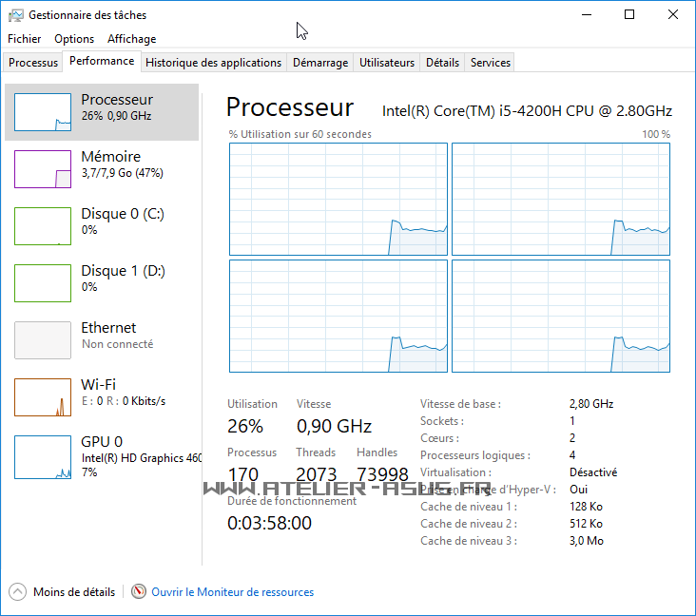Select the Processeur mini graph thumbnail
This screenshot has height=616, width=696.
coord(43,112)
